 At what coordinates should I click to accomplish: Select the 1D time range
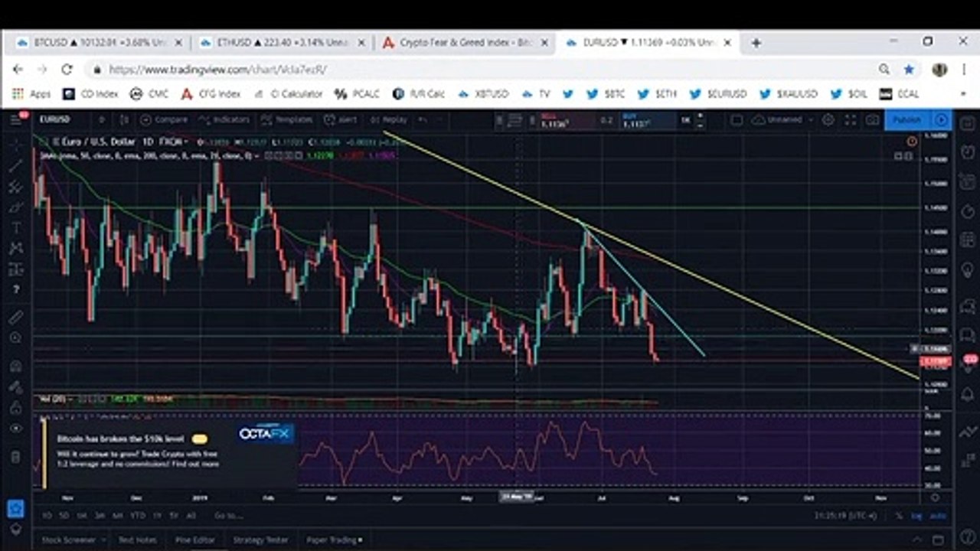pos(47,516)
